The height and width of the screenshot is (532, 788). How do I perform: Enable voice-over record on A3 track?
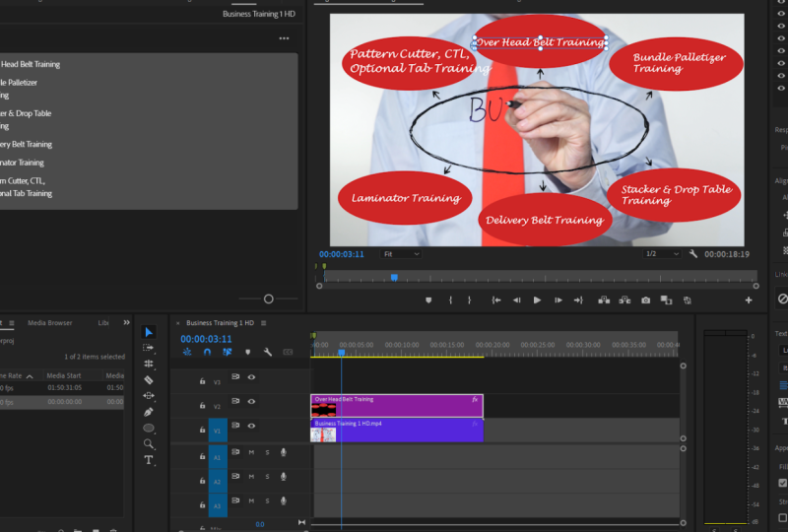click(x=284, y=500)
